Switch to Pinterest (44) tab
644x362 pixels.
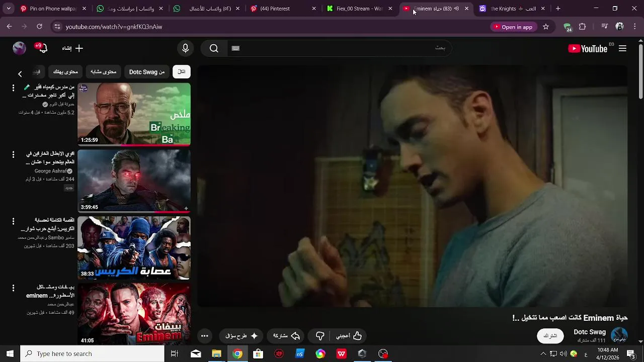[x=283, y=9]
